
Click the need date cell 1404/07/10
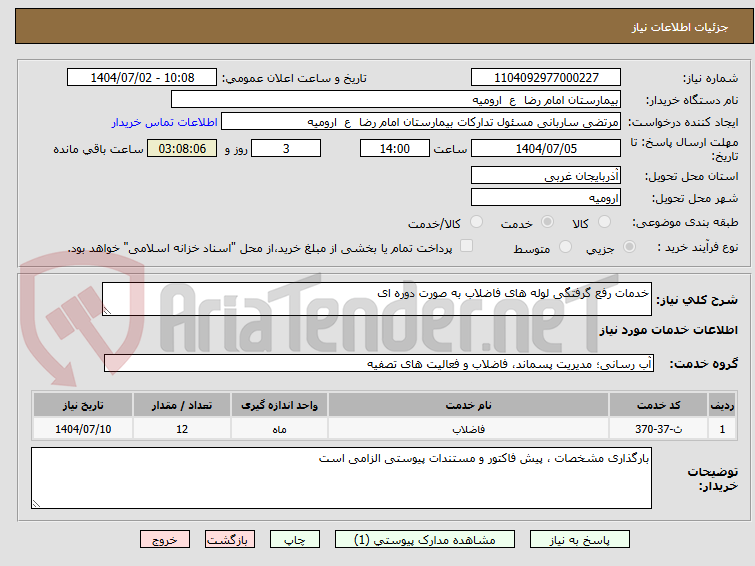[x=83, y=429]
